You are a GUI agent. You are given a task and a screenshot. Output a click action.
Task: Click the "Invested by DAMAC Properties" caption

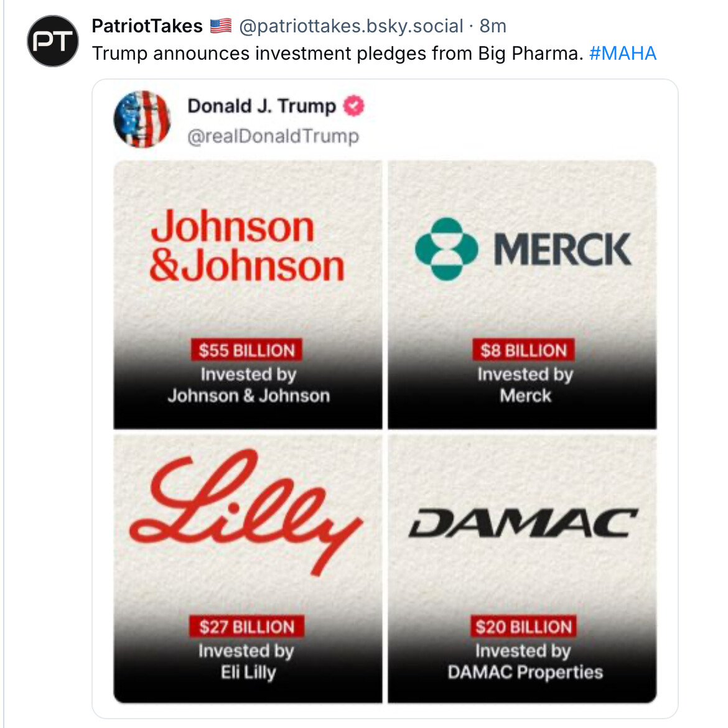coord(525,662)
